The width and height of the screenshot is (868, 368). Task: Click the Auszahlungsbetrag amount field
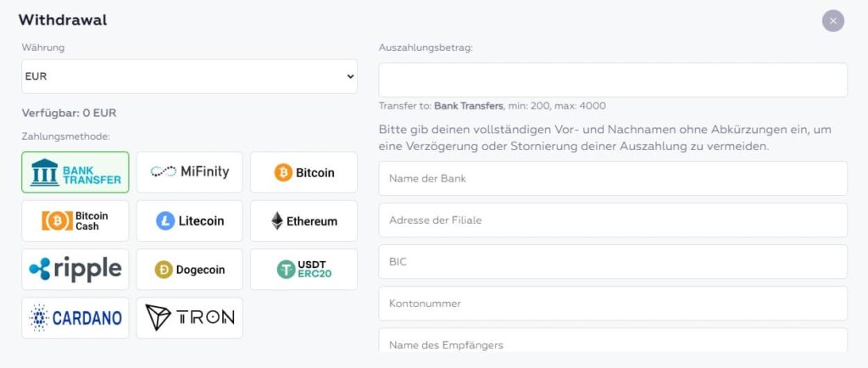[x=613, y=80]
